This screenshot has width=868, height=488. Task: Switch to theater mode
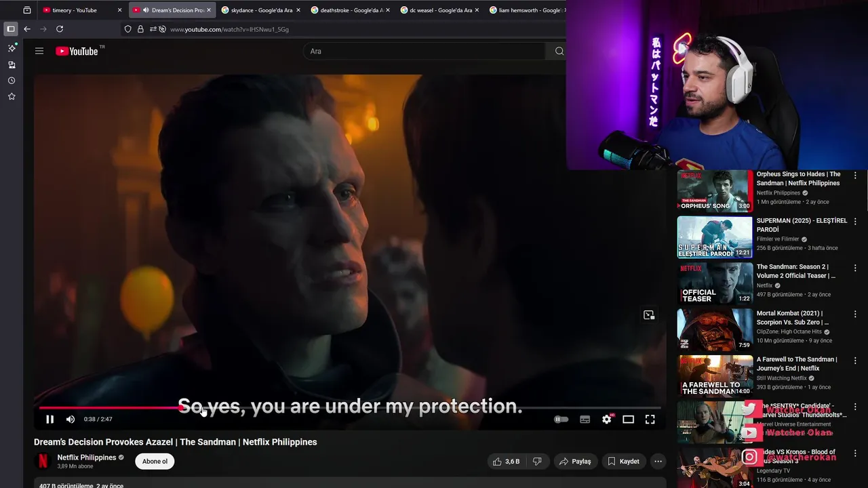tap(629, 420)
